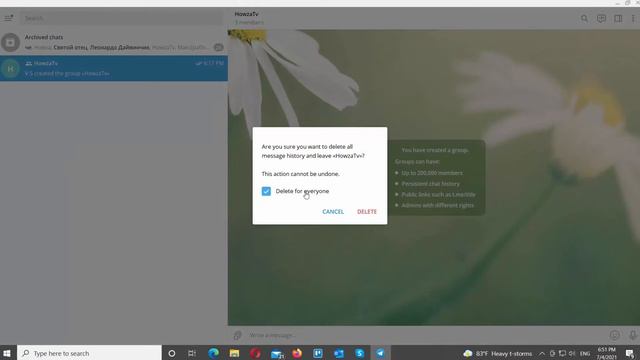
Task: Launch Microsoft Edge from the taskbar
Action: pos(213,353)
